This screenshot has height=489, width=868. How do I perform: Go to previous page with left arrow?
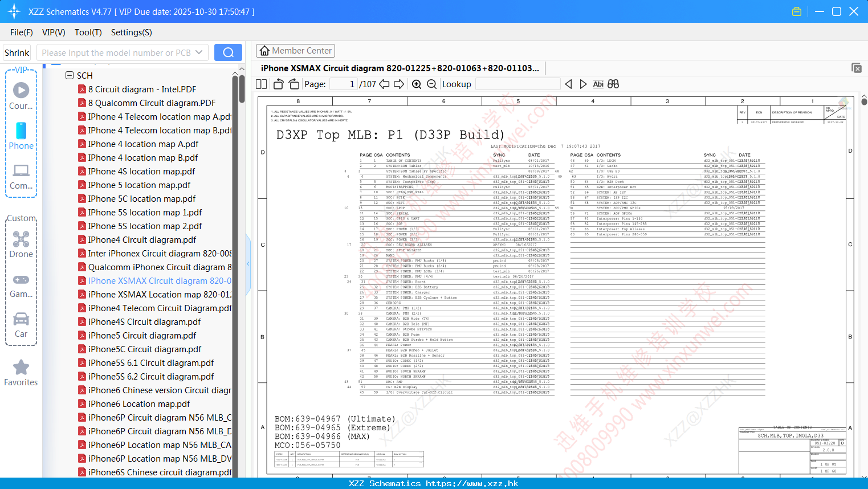click(384, 84)
